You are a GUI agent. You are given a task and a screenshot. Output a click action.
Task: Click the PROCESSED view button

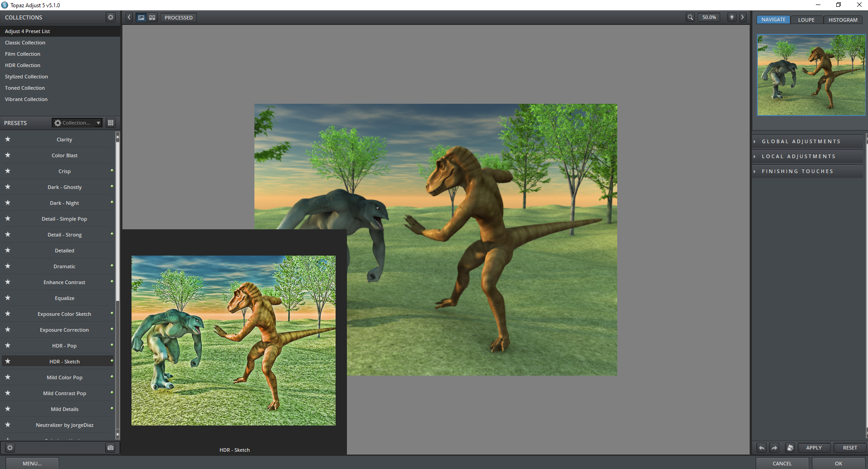click(179, 17)
